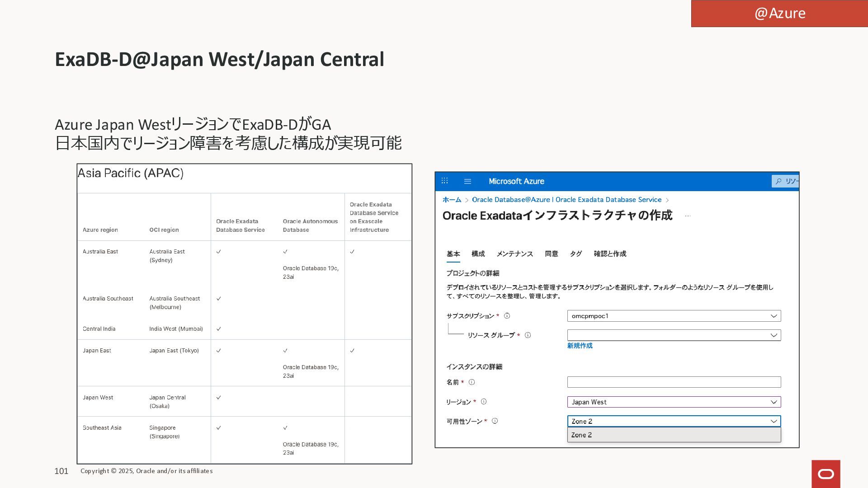Screen dimensions: 868x488
Task: Open the ellipsis menu beside the page title
Action: click(688, 216)
